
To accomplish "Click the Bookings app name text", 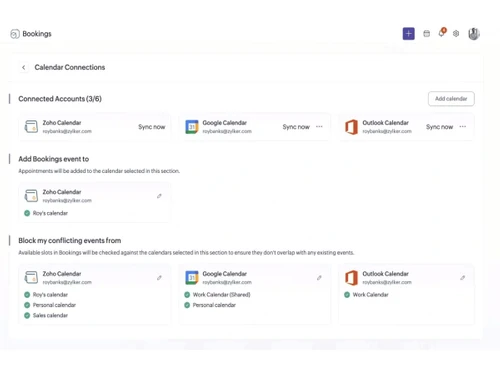I will click(x=37, y=34).
